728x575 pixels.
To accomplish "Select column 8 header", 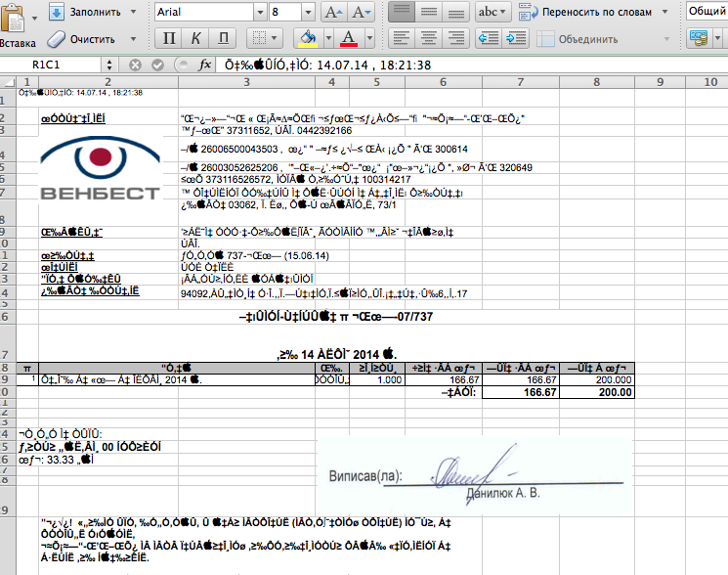I will click(x=597, y=82).
